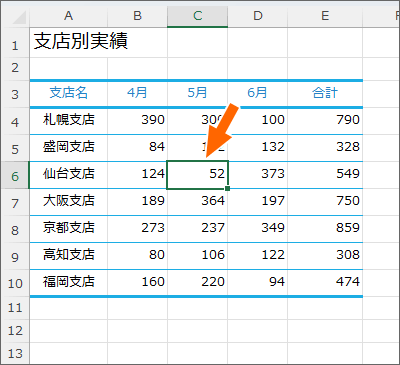Viewport: 400px width, 365px height.
Task: Click the 支店名 header cell
Action: (x=68, y=93)
